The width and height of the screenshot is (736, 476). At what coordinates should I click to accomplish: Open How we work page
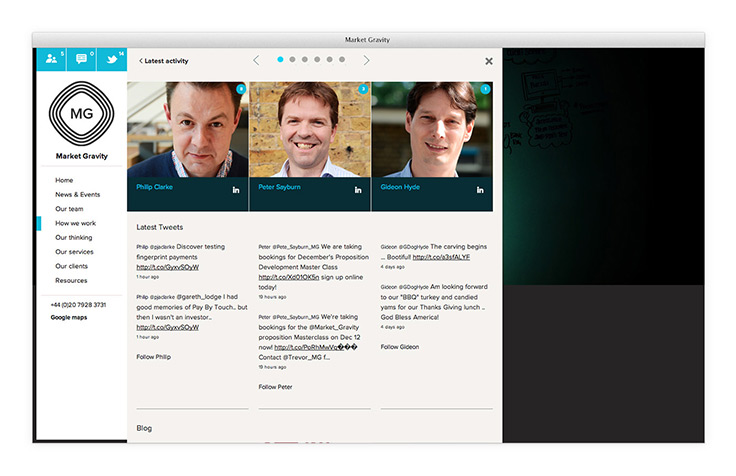pos(76,223)
